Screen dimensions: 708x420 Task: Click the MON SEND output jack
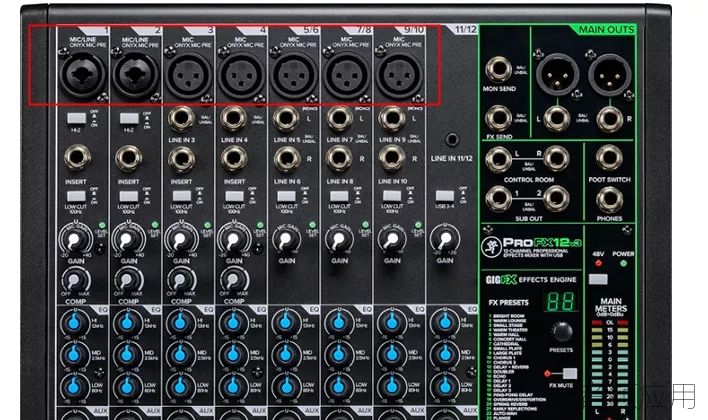[x=498, y=69]
